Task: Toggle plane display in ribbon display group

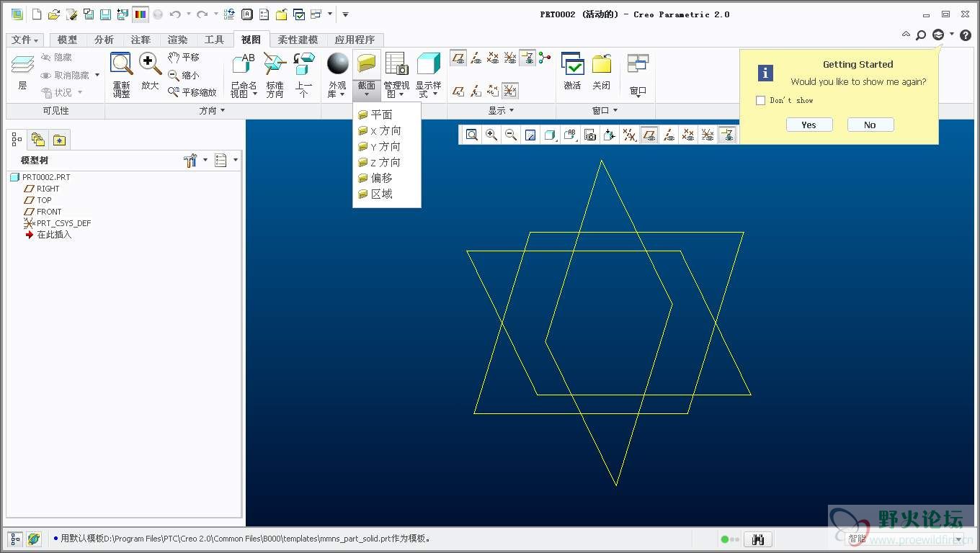Action: click(458, 58)
